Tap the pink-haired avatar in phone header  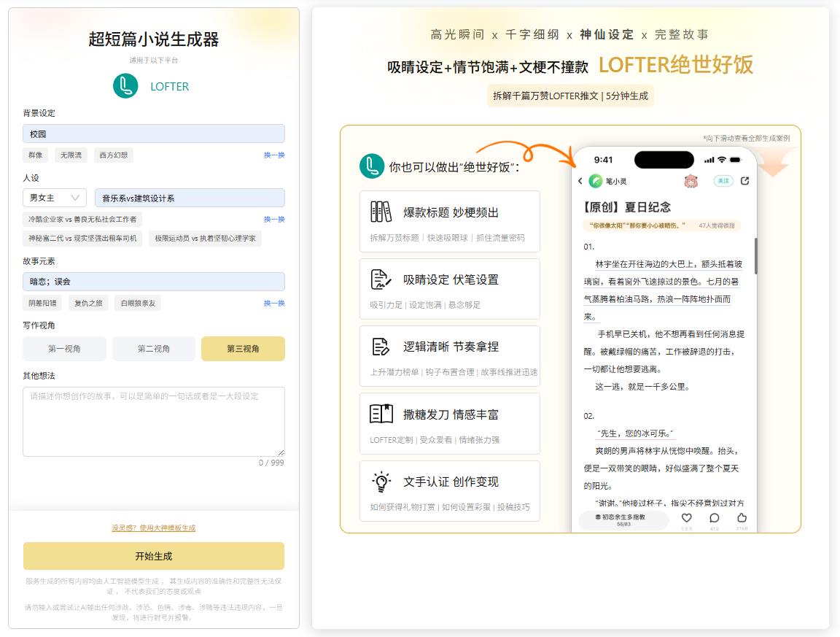(691, 181)
